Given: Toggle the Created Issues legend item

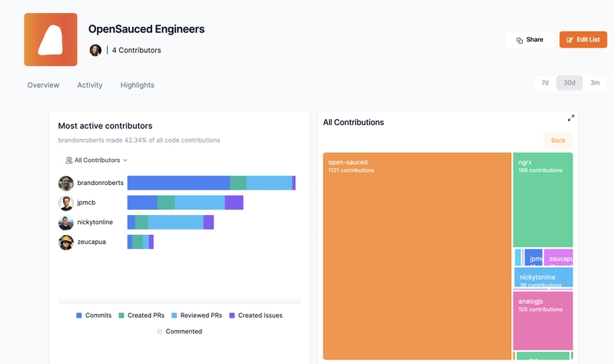Looking at the screenshot, I should [x=256, y=316].
